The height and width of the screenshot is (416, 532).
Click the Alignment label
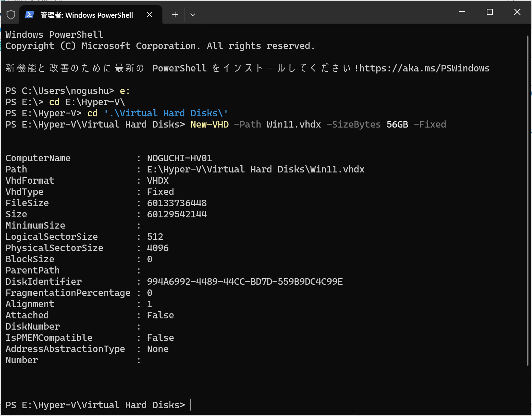pyautogui.click(x=30, y=304)
